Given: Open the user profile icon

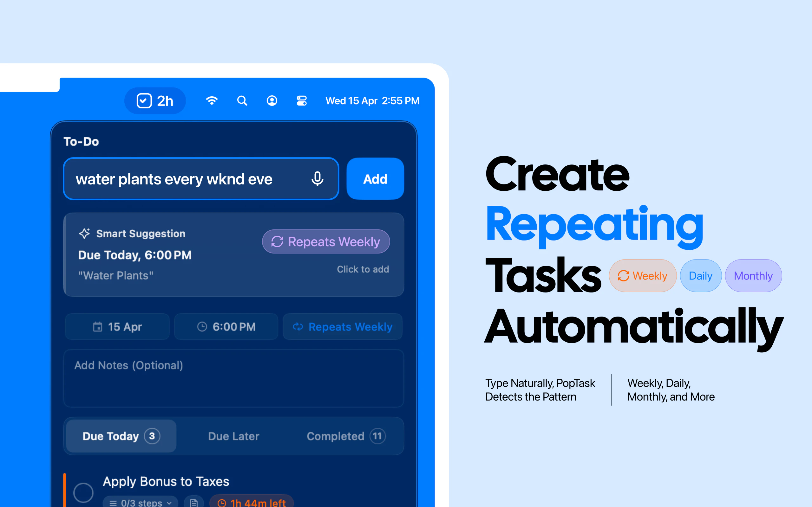Looking at the screenshot, I should pos(272,100).
